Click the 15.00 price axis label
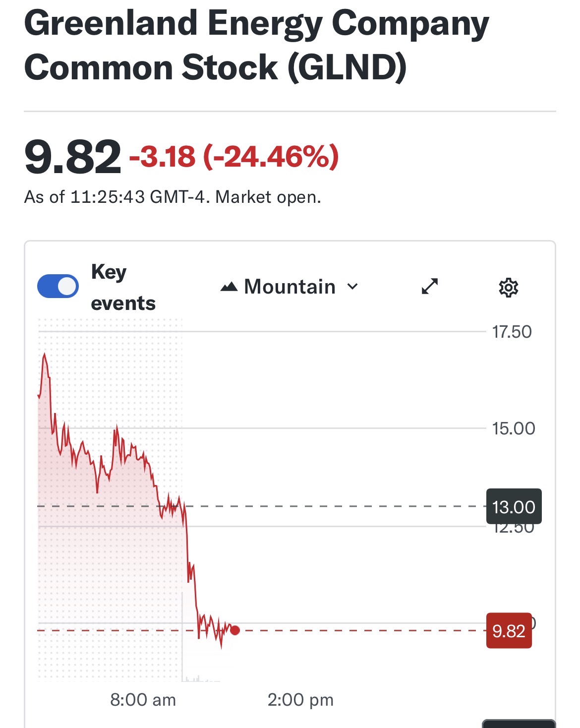The width and height of the screenshot is (580, 728). click(x=514, y=428)
